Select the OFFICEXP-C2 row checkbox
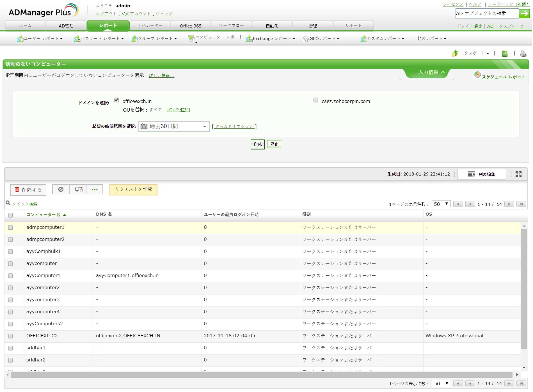This screenshot has width=533, height=392. 11,337
